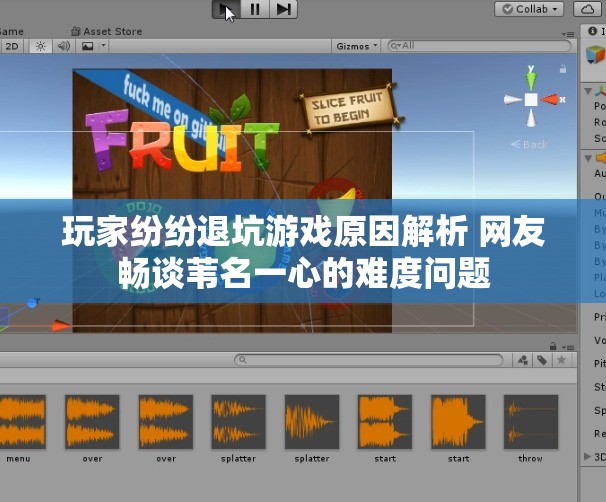606x502 pixels.
Task: Open the scene view panel options menu
Action: 568,34
